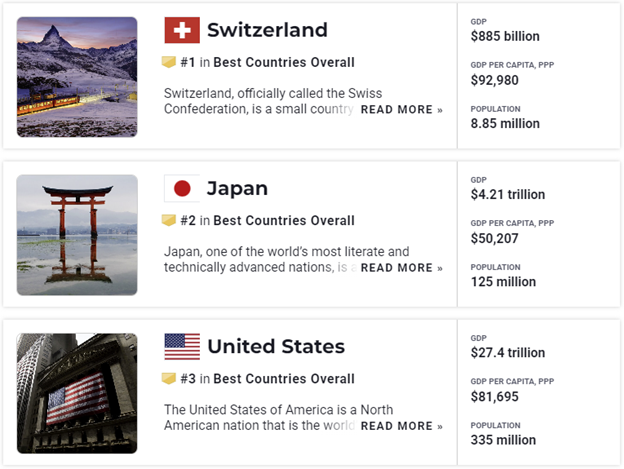624x469 pixels.
Task: Open the stock exchange flag photo
Action: 77,393
